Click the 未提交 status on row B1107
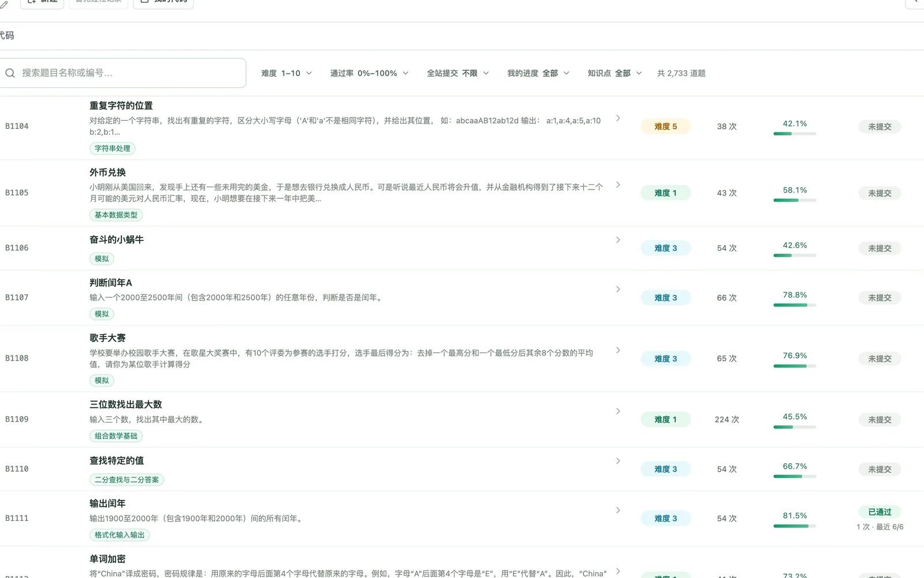 click(880, 298)
